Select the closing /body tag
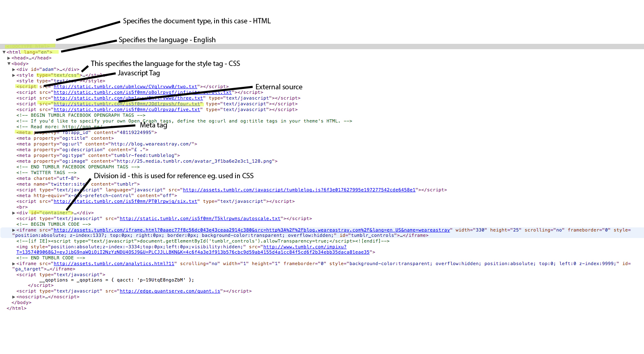 pos(21,302)
